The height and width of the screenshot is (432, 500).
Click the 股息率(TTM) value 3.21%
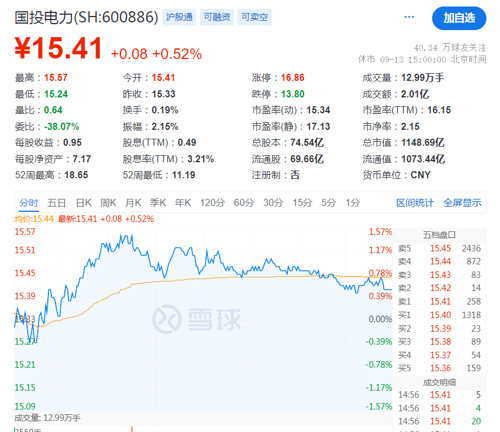pos(200,159)
